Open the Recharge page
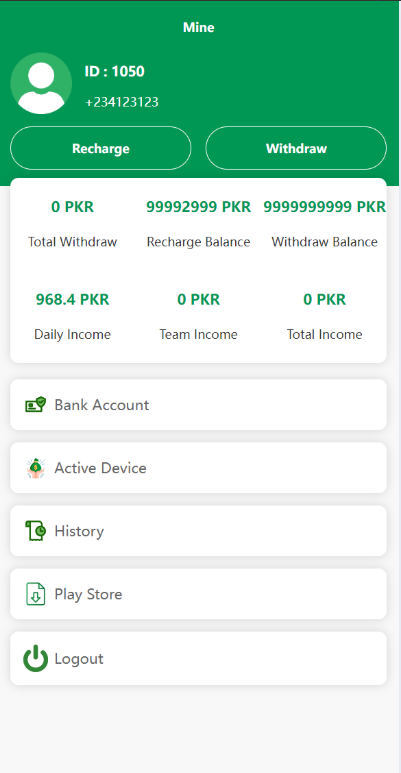Screen dimensions: 401x773 tap(101, 148)
